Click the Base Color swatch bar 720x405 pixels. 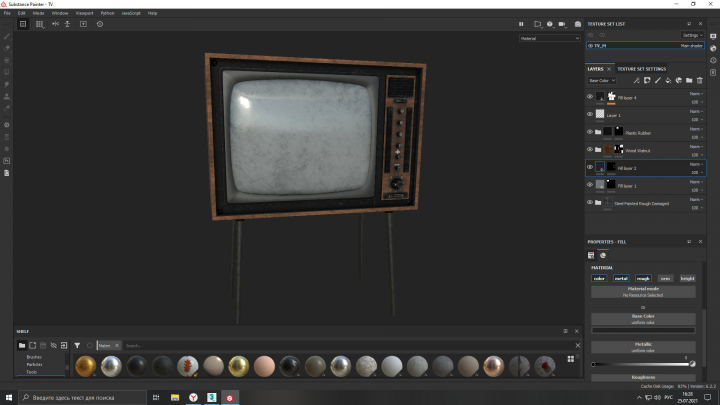pos(643,330)
